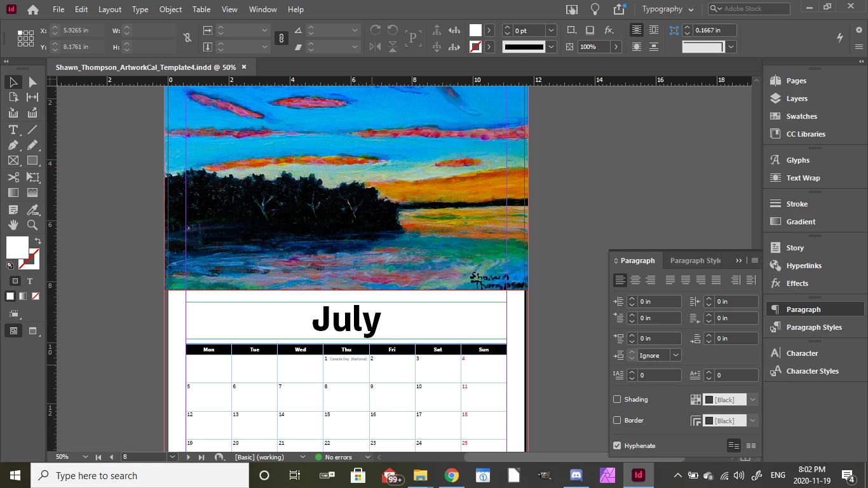868x488 pixels.
Task: Click the lightbulb Learn icon
Action: click(x=595, y=9)
